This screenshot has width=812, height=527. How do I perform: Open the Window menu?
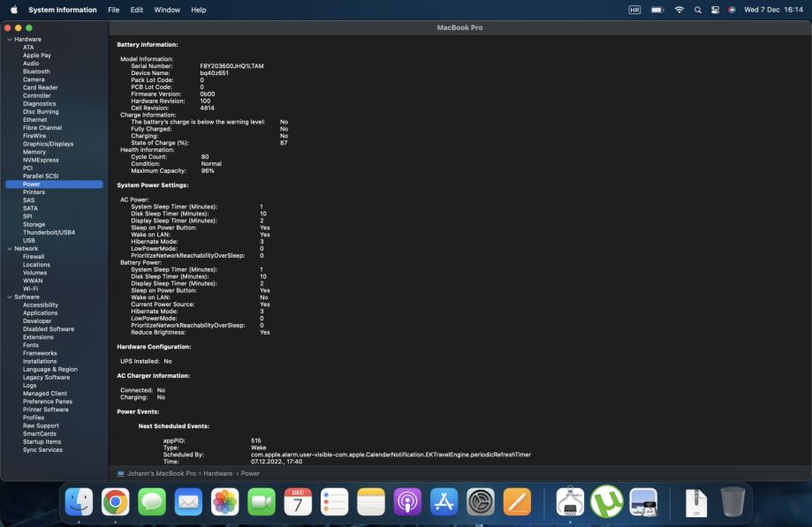click(167, 10)
